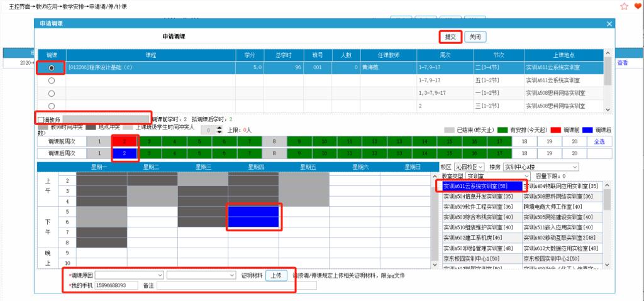Click 上传 to upload proof material
644x301 pixels.
point(276,275)
